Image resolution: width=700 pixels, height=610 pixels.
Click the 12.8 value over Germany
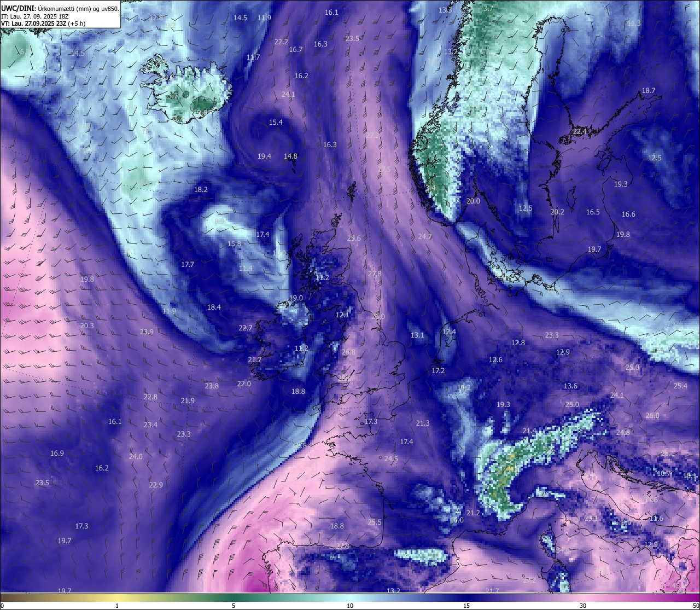pyautogui.click(x=518, y=343)
